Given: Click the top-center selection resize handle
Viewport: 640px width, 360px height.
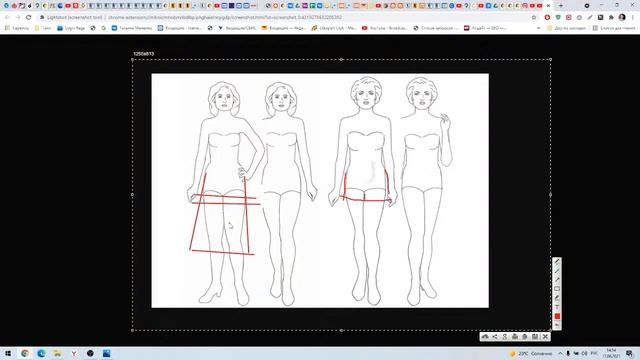Looking at the screenshot, I should click(342, 60).
